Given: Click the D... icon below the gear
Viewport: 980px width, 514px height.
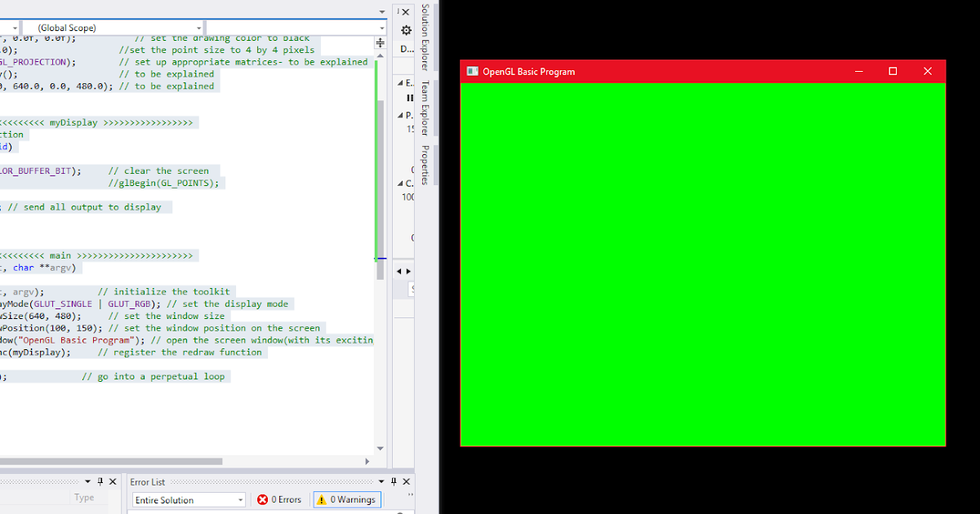Looking at the screenshot, I should pos(406,49).
